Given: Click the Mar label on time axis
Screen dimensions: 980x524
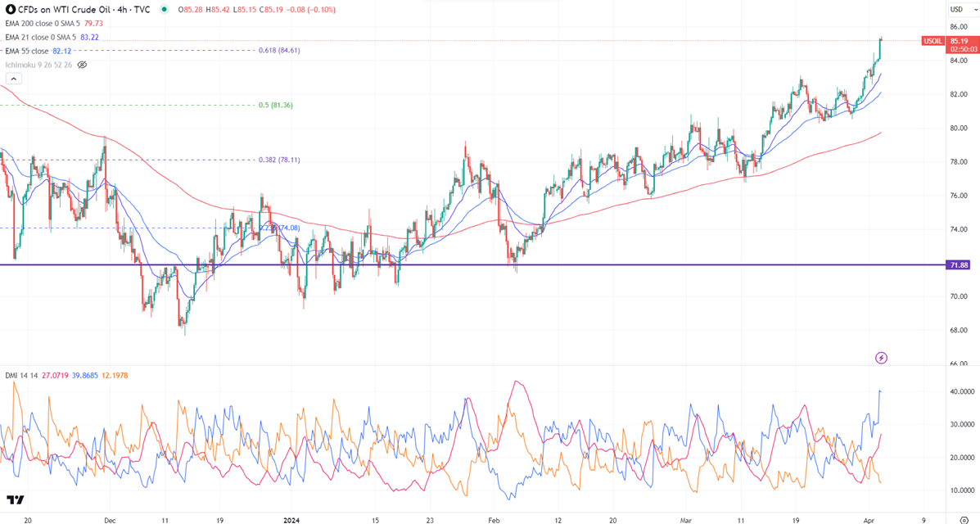Looking at the screenshot, I should click(686, 520).
